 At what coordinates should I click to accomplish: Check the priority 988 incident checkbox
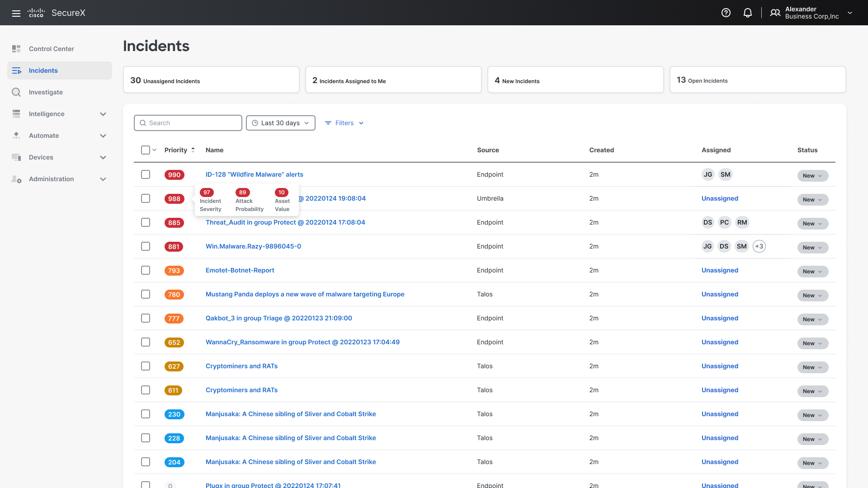(x=146, y=198)
